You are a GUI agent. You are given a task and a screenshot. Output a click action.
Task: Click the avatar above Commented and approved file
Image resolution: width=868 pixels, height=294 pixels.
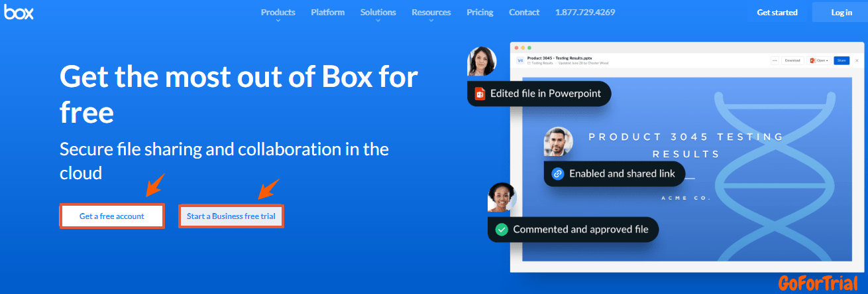[x=502, y=198]
